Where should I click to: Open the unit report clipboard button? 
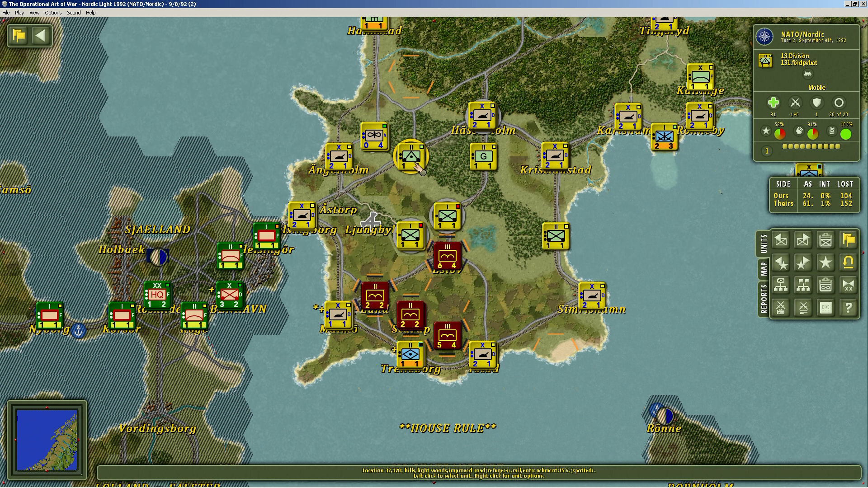[x=826, y=240]
